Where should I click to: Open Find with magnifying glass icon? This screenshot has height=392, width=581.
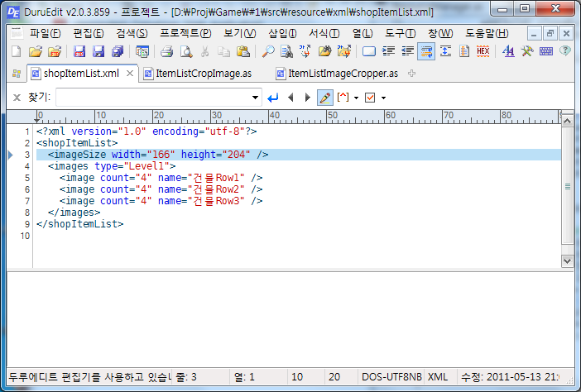tap(268, 51)
